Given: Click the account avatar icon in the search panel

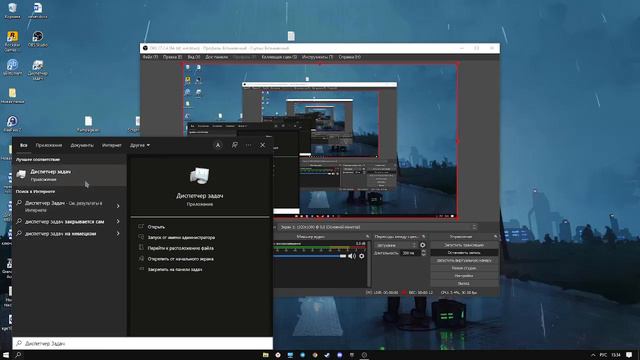Looking at the screenshot, I should pos(218,145).
